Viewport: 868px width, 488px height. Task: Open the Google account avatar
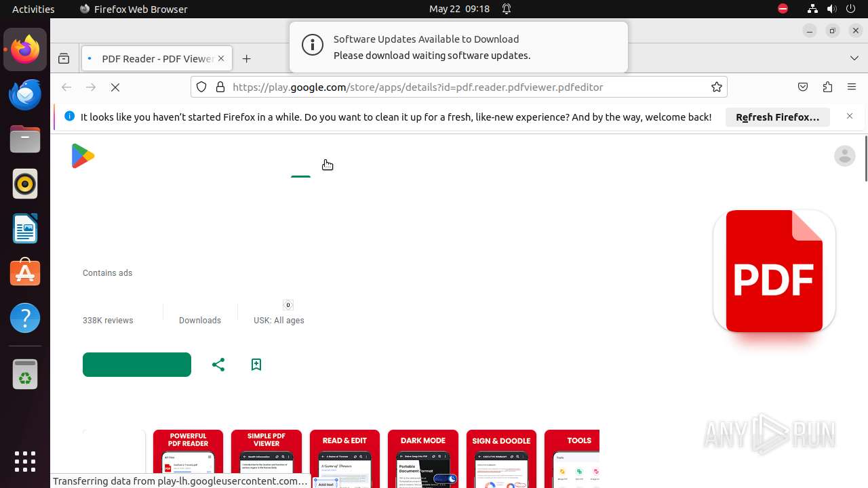pos(845,156)
